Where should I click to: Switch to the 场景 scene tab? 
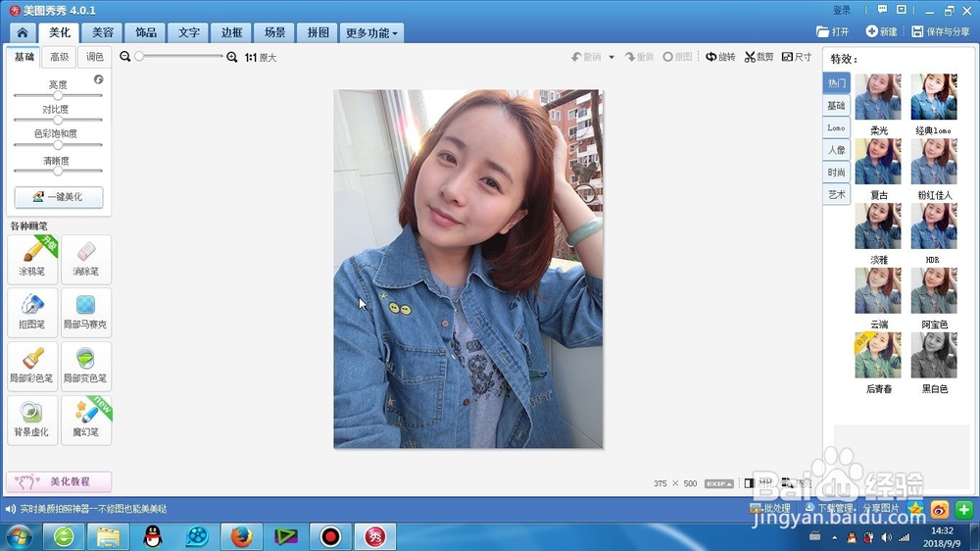click(274, 32)
